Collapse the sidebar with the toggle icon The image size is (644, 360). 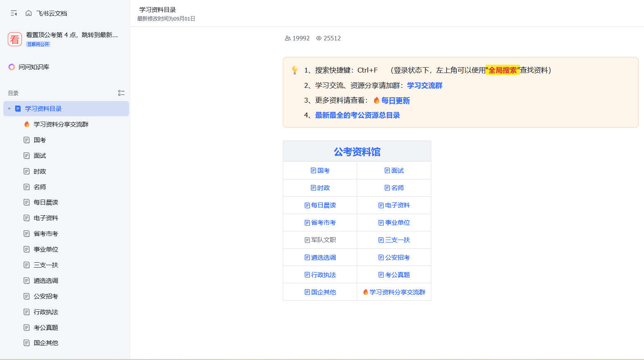tap(14, 13)
